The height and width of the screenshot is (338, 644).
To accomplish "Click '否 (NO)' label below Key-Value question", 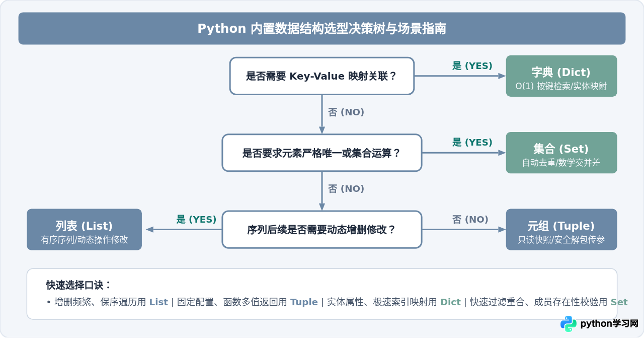I will [346, 112].
